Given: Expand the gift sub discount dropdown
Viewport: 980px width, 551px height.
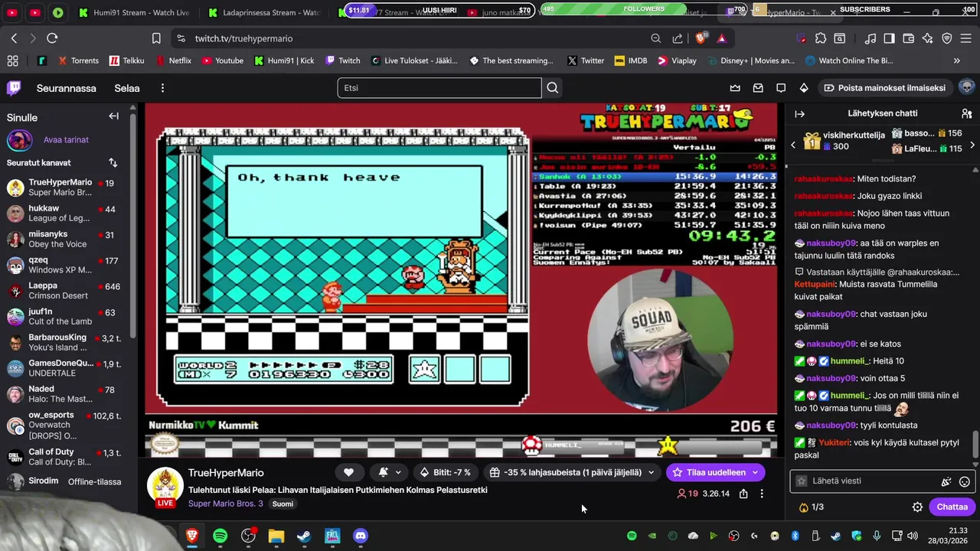Looking at the screenshot, I should [651, 472].
